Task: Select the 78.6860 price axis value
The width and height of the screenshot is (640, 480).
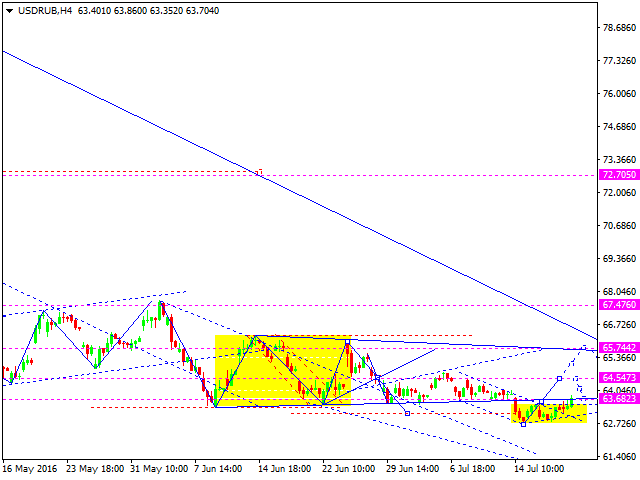Action: [619, 28]
